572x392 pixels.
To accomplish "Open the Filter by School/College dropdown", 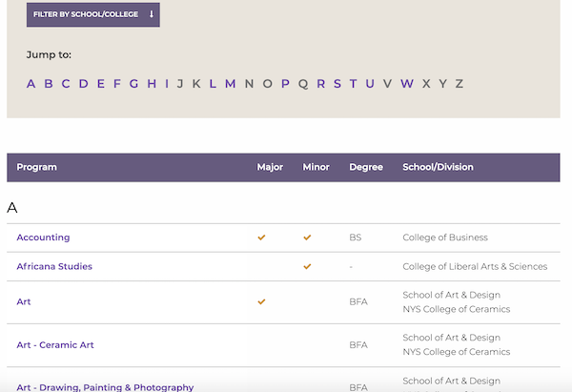I will 93,14.
